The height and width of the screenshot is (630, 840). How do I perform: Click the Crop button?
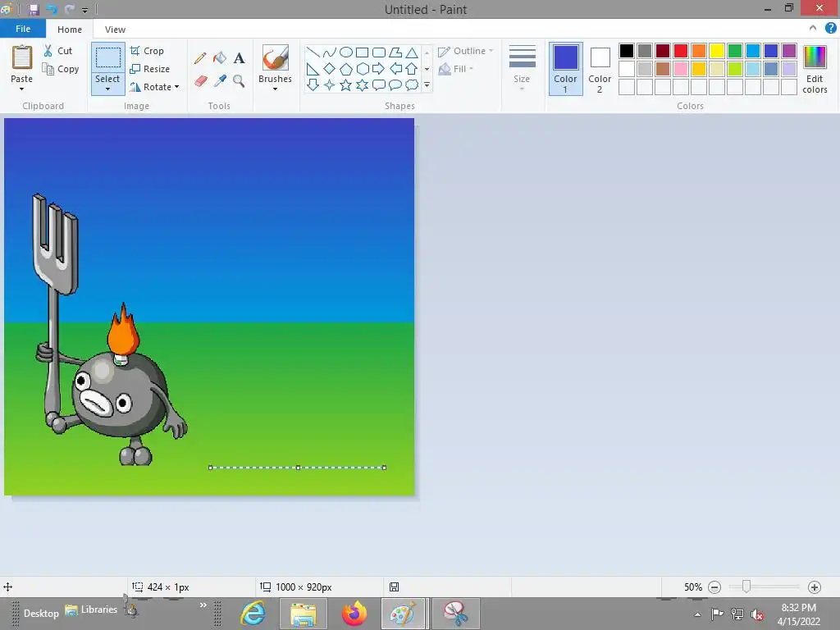[147, 51]
